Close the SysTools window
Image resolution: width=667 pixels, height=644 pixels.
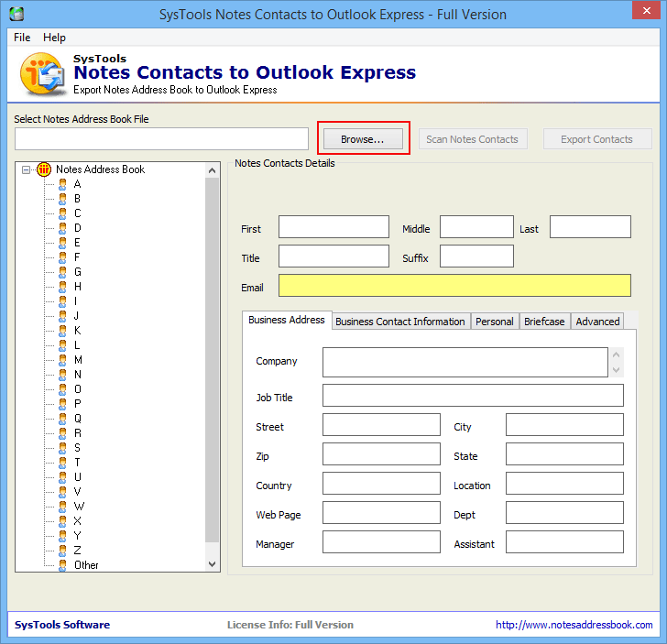pos(646,11)
